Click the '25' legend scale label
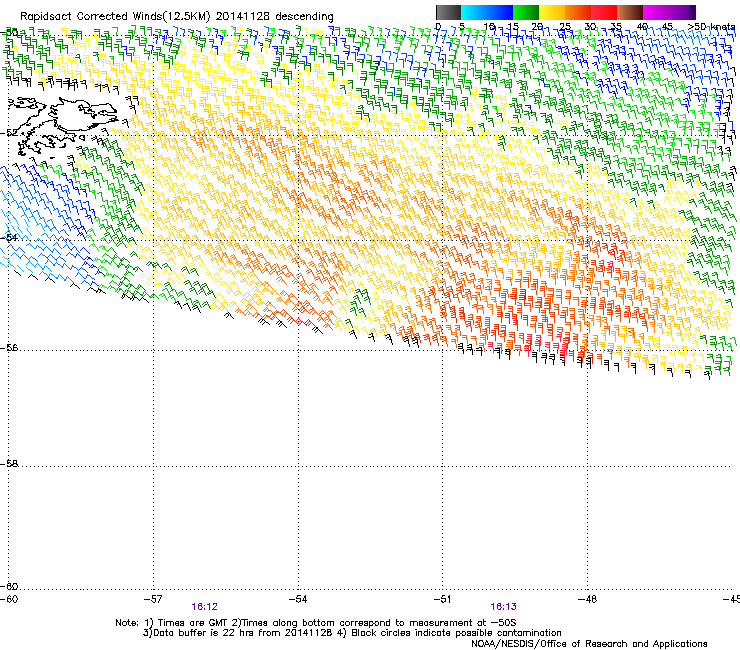Screen dimensions: 740x650 pyautogui.click(x=565, y=27)
